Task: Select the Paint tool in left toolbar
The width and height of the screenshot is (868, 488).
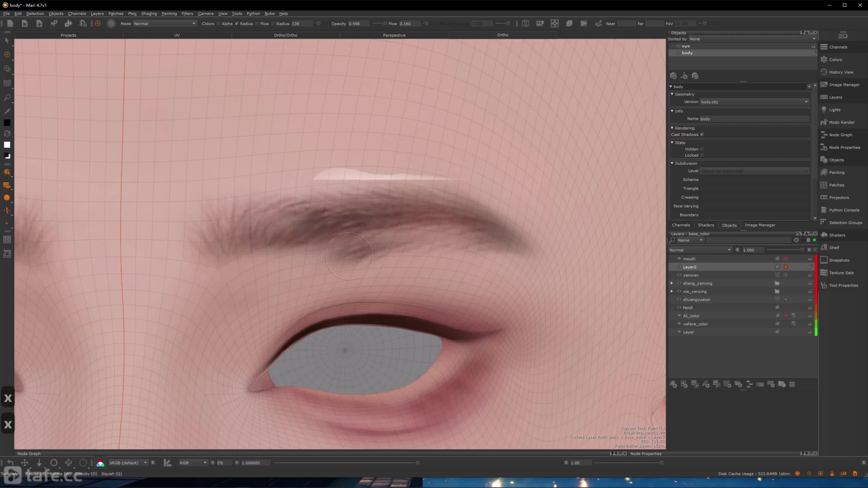Action: pyautogui.click(x=7, y=55)
